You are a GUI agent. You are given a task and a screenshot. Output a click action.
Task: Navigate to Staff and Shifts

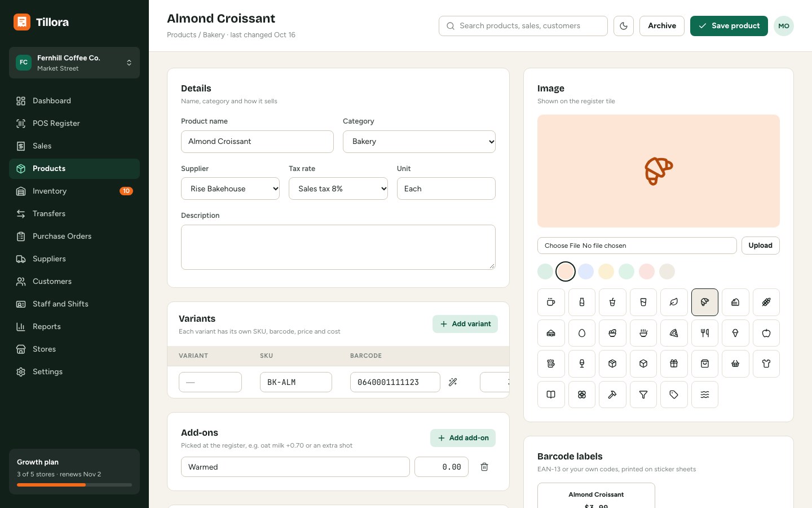point(74,304)
